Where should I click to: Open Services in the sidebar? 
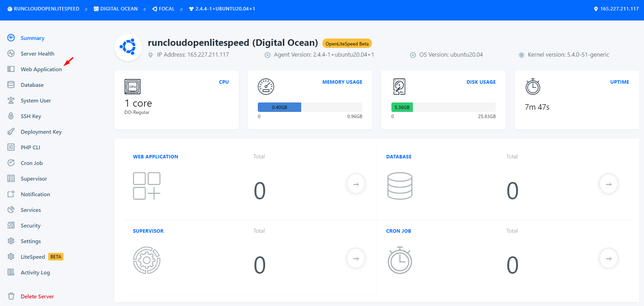pyautogui.click(x=31, y=210)
